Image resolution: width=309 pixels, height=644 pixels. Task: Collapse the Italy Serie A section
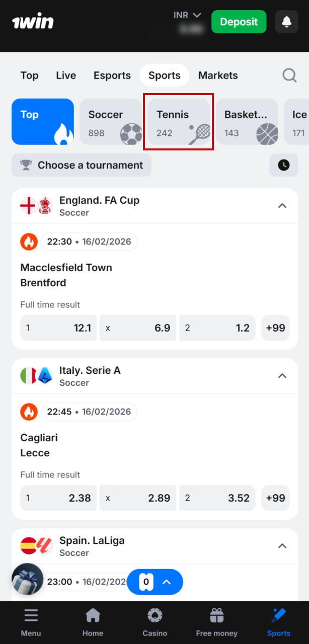(282, 375)
